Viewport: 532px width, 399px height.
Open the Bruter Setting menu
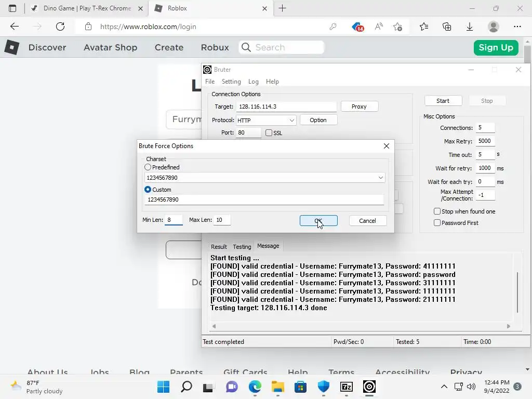coord(231,82)
